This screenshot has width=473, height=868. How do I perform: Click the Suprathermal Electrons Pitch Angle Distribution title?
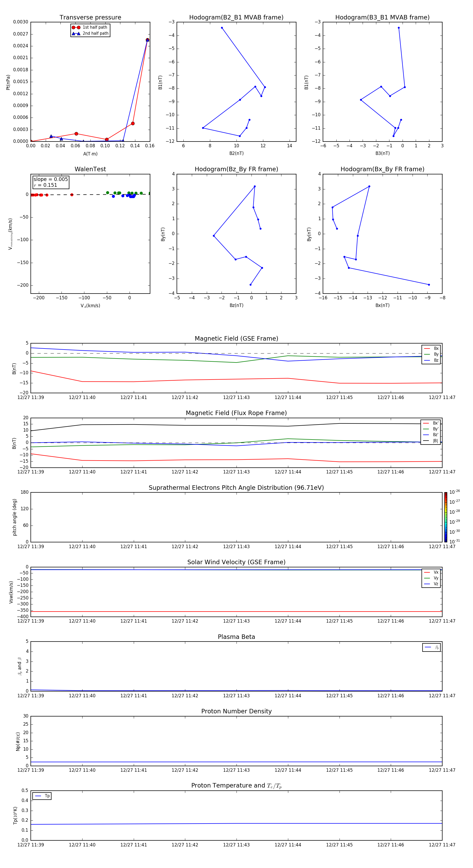tap(236, 488)
